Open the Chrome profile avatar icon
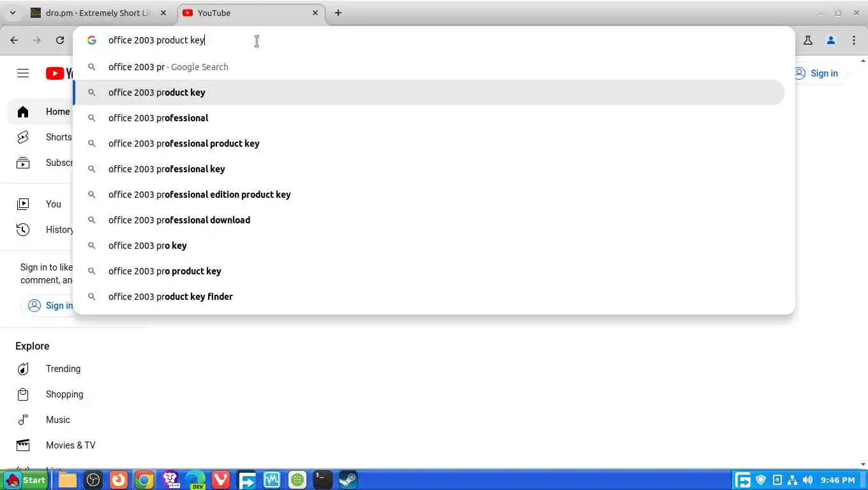Viewport: 868px width, 490px height. [x=831, y=40]
